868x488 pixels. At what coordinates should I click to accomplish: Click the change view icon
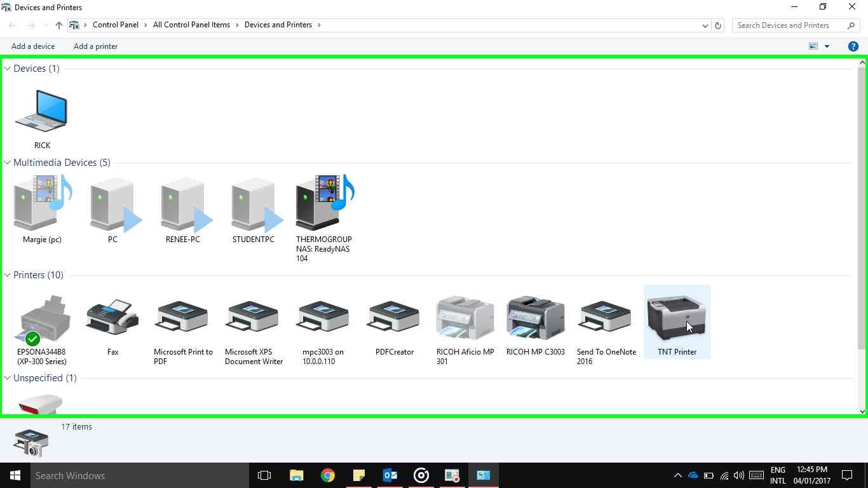[x=813, y=46]
